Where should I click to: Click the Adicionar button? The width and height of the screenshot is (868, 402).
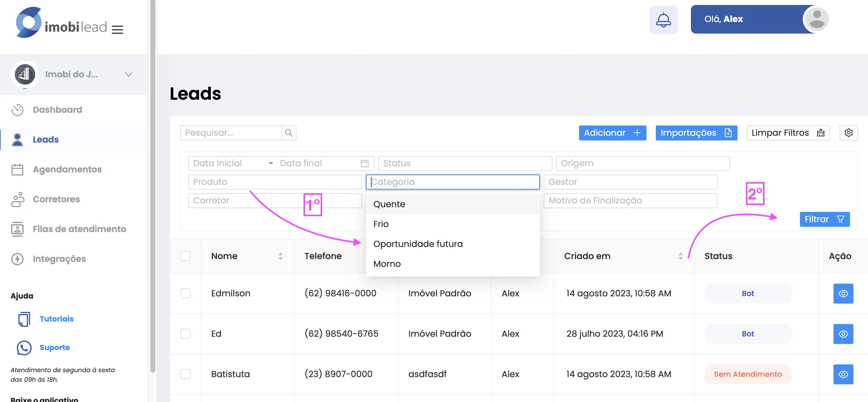click(612, 133)
